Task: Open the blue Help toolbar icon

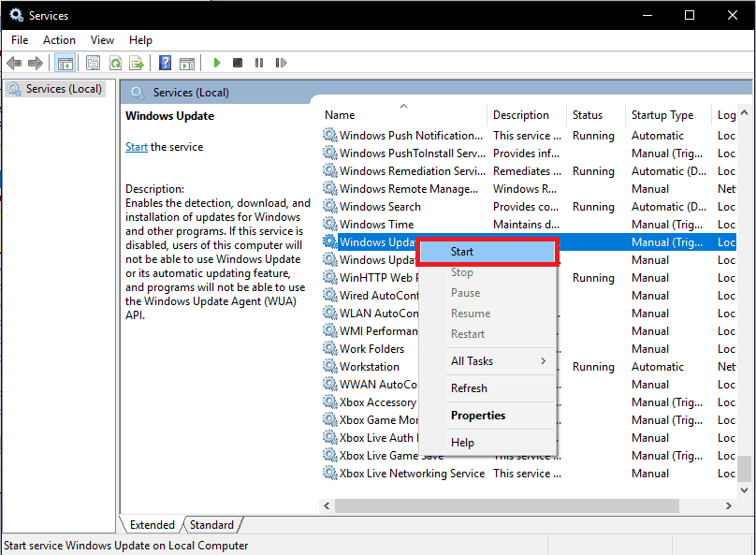Action: click(x=165, y=63)
